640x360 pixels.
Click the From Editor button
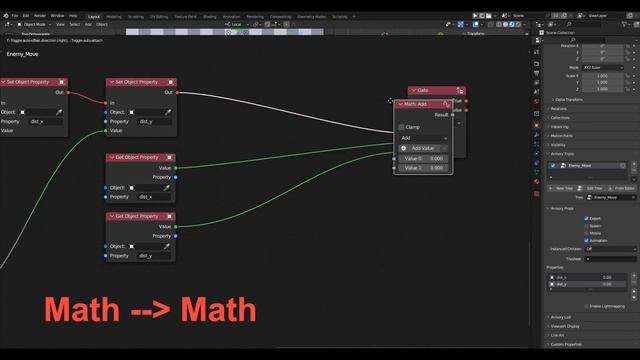pyautogui.click(x=621, y=188)
